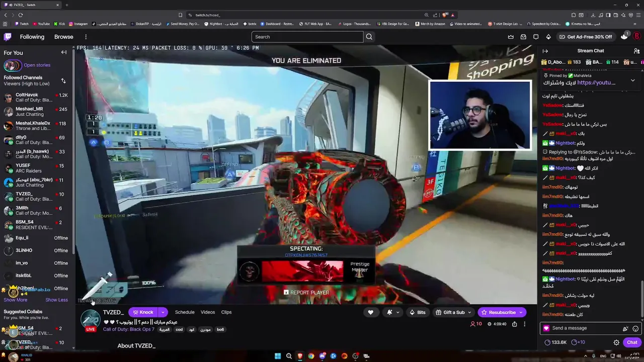Open Gift a Sub dropdown arrow
Screen dimensions: 644x362
470,312
